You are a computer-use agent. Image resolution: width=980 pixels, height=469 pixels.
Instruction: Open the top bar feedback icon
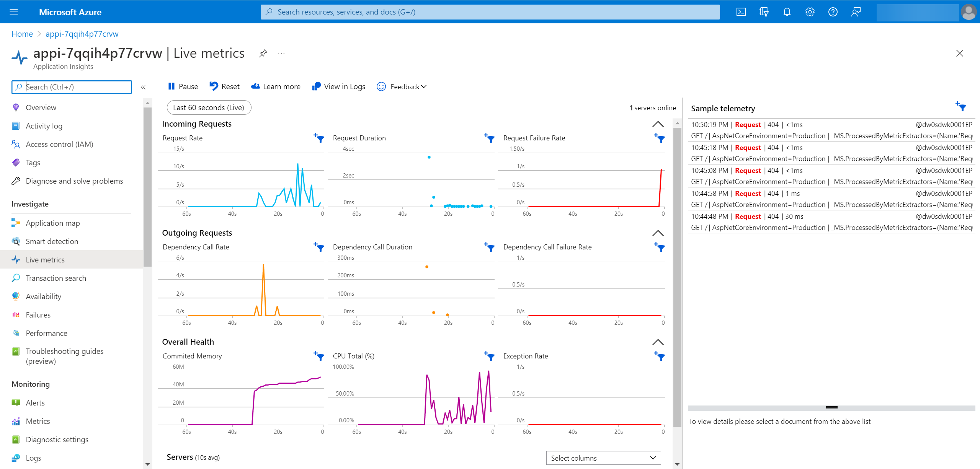click(856, 12)
